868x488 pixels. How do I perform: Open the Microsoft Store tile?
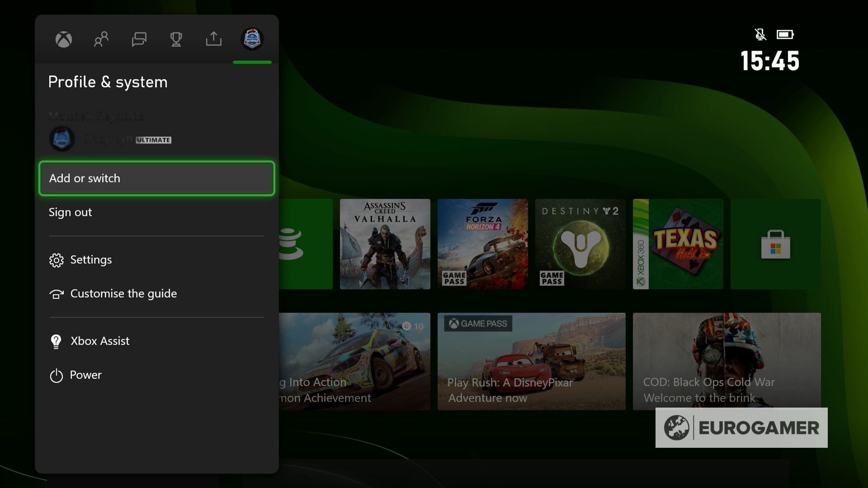[x=775, y=244]
